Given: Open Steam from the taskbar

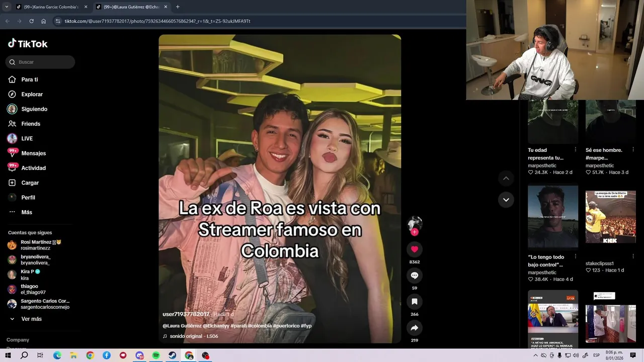Looking at the screenshot, I should [x=172, y=355].
